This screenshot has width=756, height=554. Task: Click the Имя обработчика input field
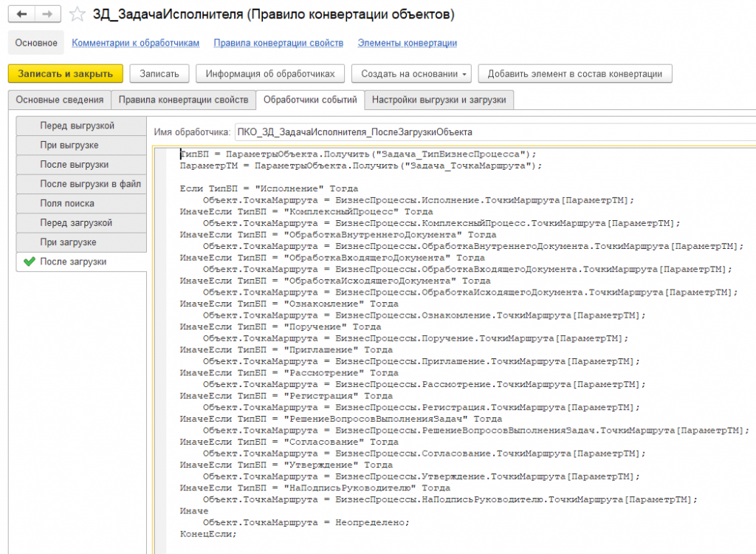coord(491,132)
